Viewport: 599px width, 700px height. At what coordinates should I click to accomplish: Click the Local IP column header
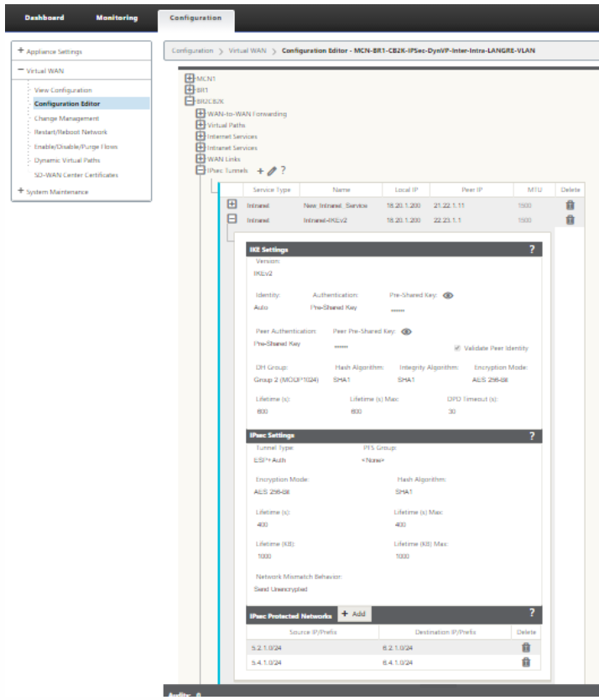tap(406, 189)
